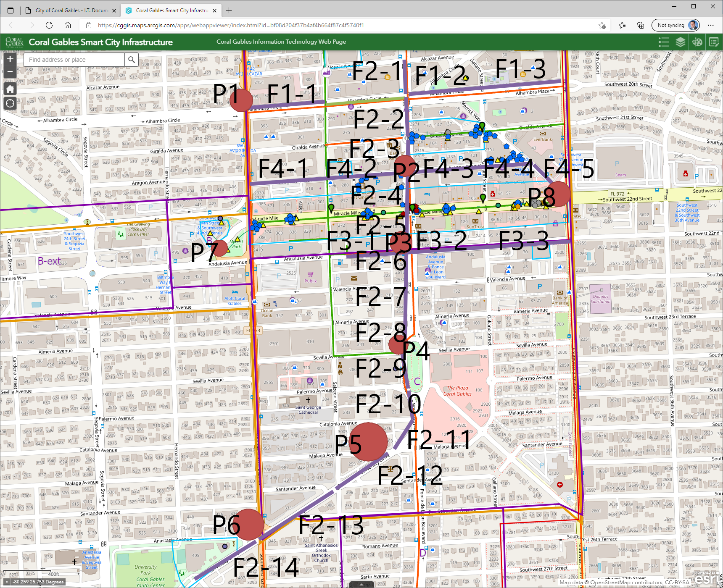Find my location on map
This screenshot has width=723, height=588.
(10, 103)
